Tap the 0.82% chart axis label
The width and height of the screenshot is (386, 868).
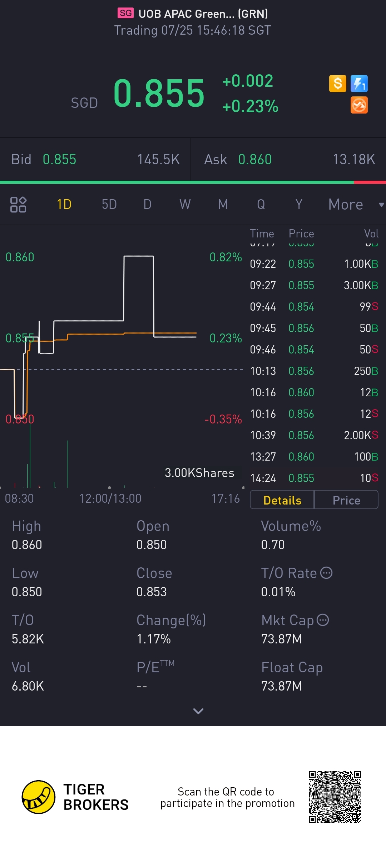click(226, 257)
